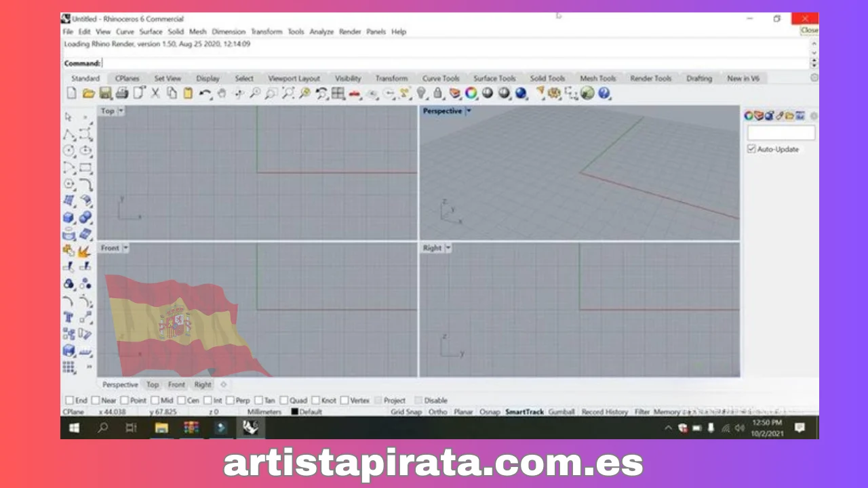The height and width of the screenshot is (488, 868).
Task: Enable the Point osnap checkbox
Action: 125,401
